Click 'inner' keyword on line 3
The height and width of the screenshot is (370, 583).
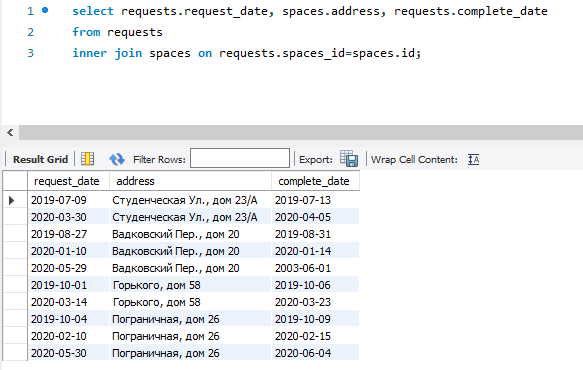point(90,53)
